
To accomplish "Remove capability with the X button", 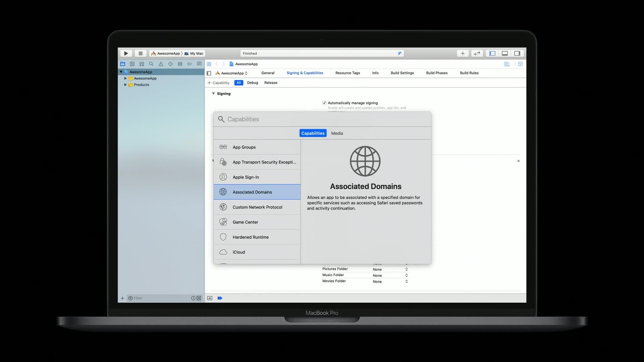I will tap(518, 161).
